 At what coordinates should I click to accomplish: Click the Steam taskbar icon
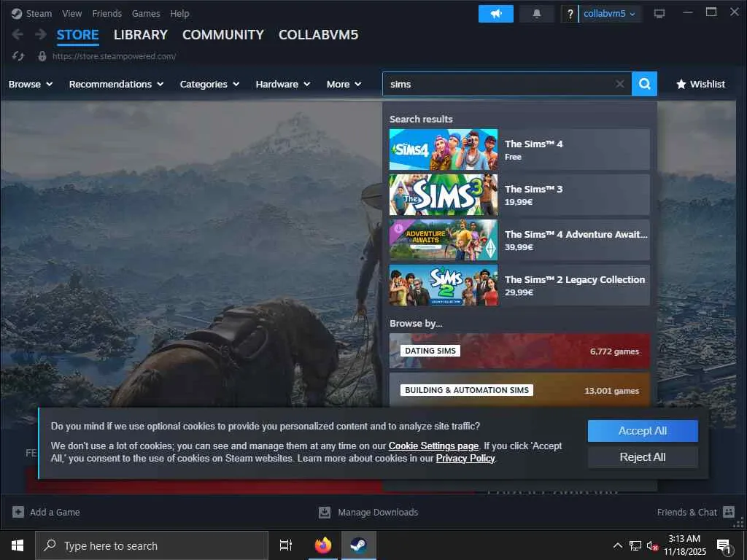click(x=358, y=545)
